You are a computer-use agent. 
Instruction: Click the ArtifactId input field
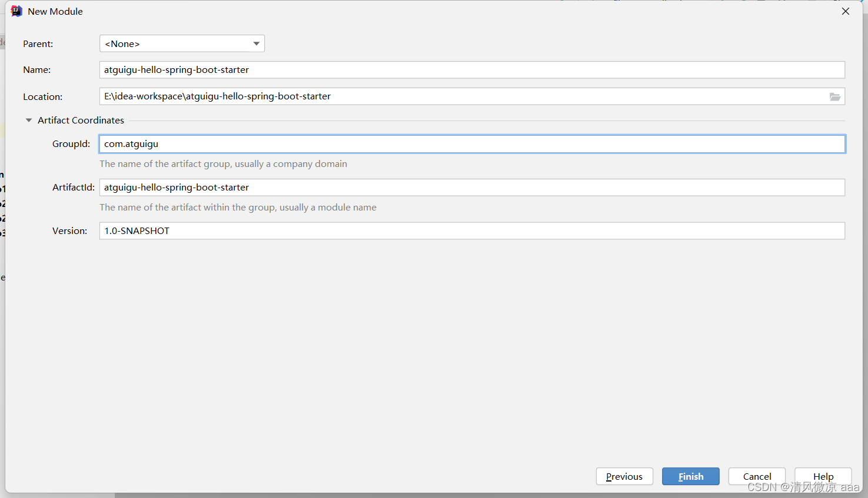click(472, 188)
